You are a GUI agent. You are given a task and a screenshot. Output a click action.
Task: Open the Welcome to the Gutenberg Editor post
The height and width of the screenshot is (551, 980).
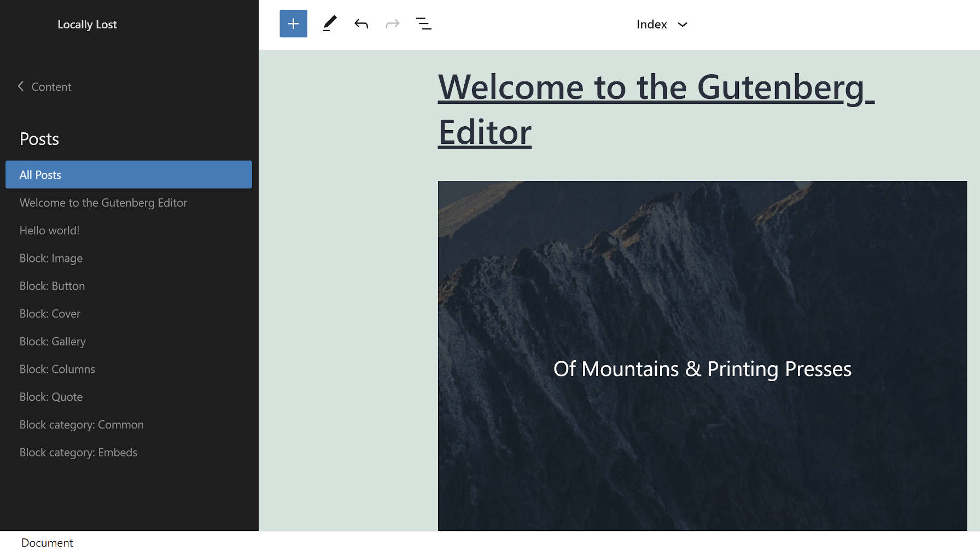103,202
